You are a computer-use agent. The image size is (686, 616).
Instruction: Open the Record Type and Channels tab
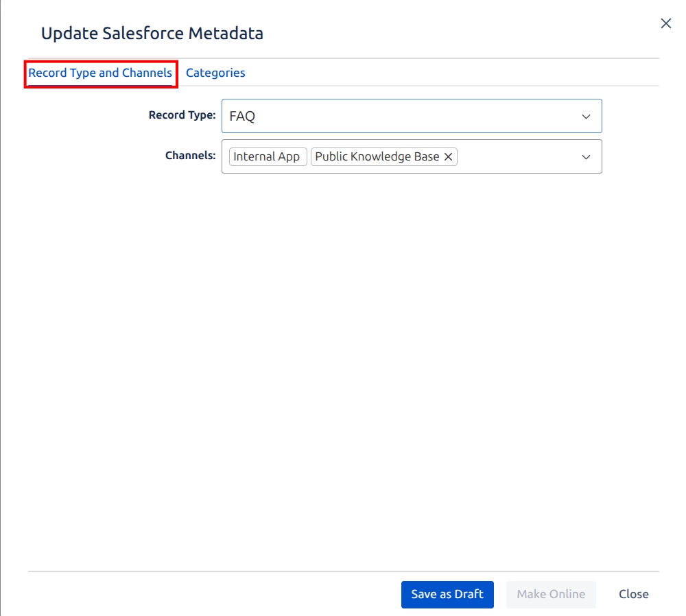point(100,73)
